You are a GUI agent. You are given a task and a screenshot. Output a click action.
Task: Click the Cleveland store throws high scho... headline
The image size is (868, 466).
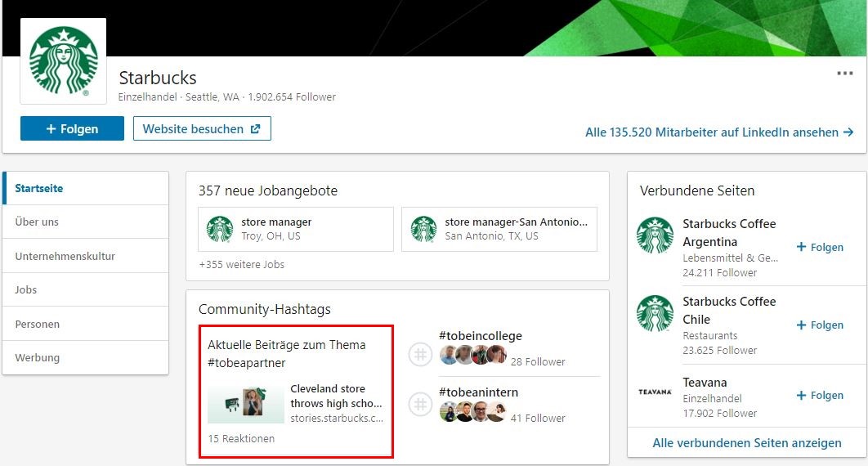click(x=336, y=396)
